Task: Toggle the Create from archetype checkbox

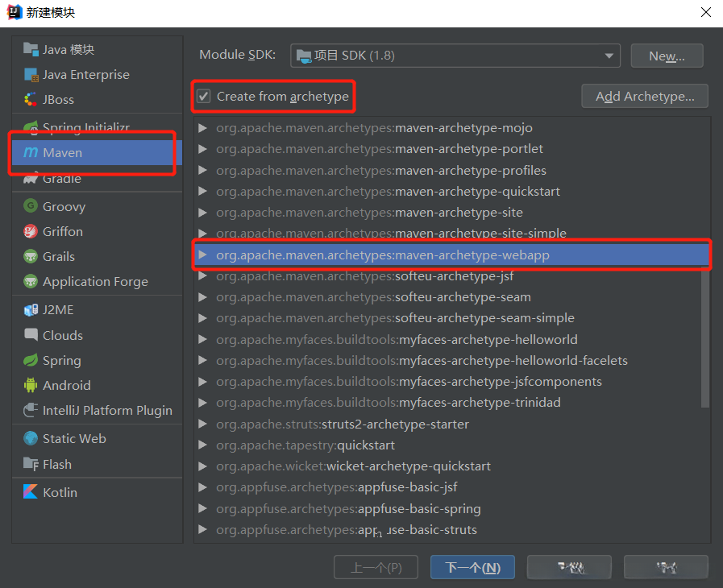Action: [203, 97]
